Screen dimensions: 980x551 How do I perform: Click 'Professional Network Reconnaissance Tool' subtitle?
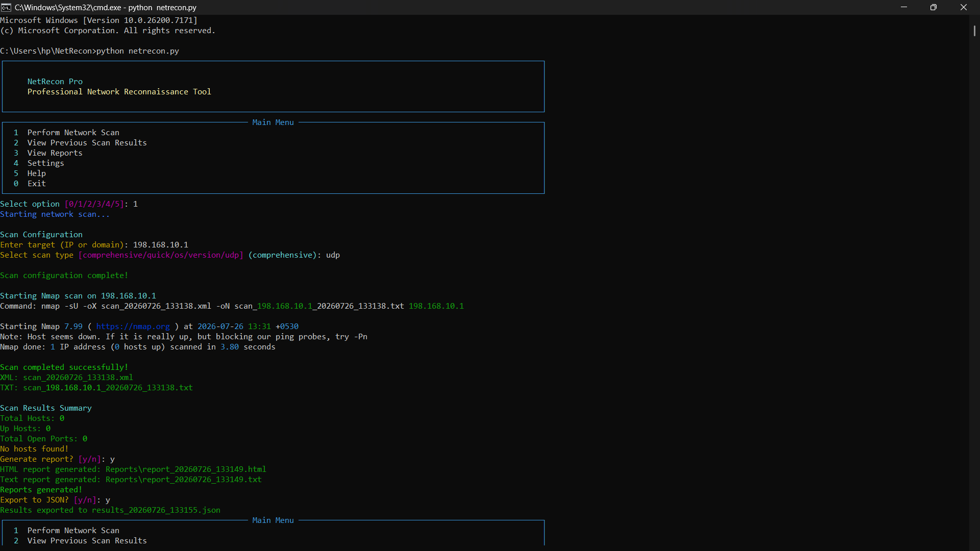[x=119, y=92]
